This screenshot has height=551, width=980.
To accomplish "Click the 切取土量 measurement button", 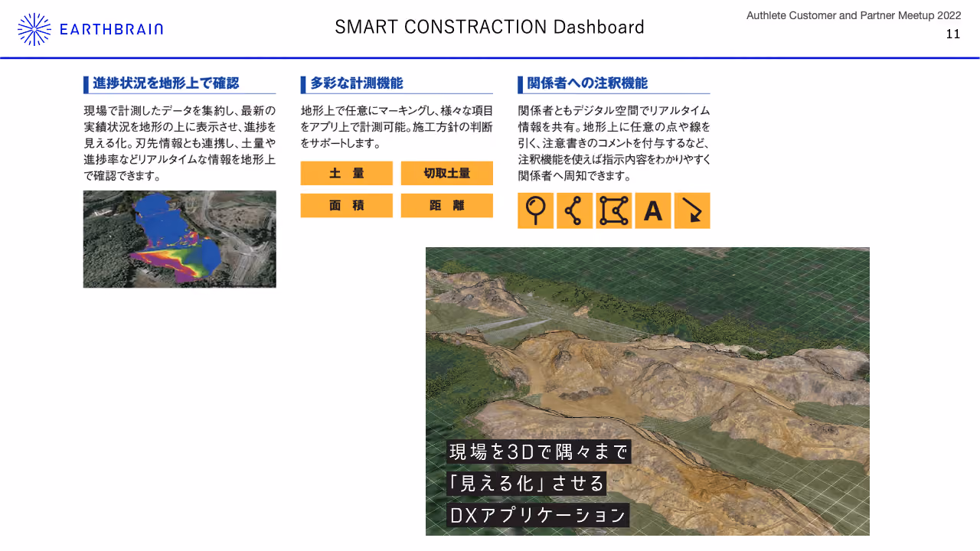I will coord(447,174).
